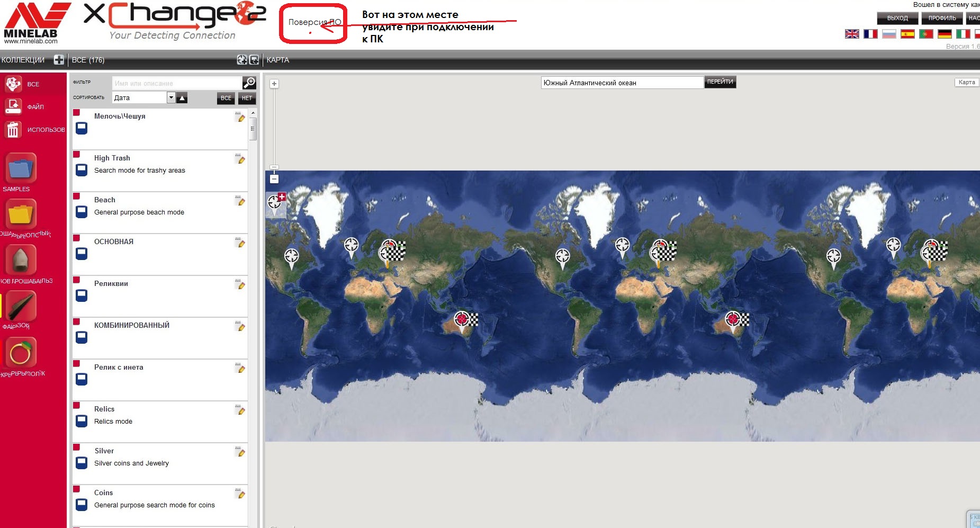This screenshot has height=528, width=980.
Task: Click the add collection plus icon
Action: (59, 60)
